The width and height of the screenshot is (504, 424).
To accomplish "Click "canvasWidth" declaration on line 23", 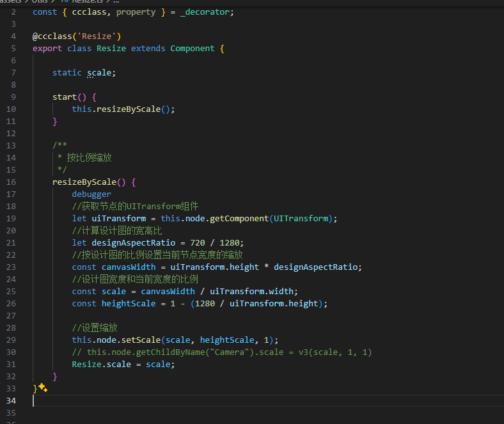I will point(129,267).
